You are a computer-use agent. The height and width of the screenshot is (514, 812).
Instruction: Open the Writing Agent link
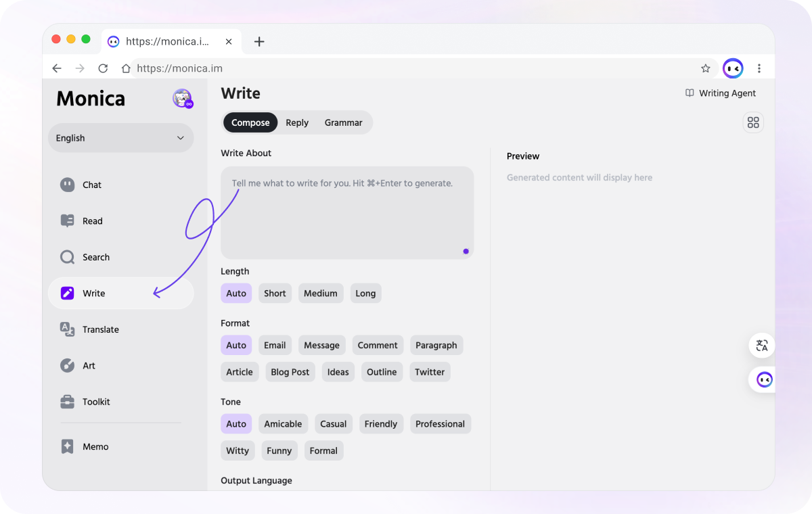(x=721, y=93)
